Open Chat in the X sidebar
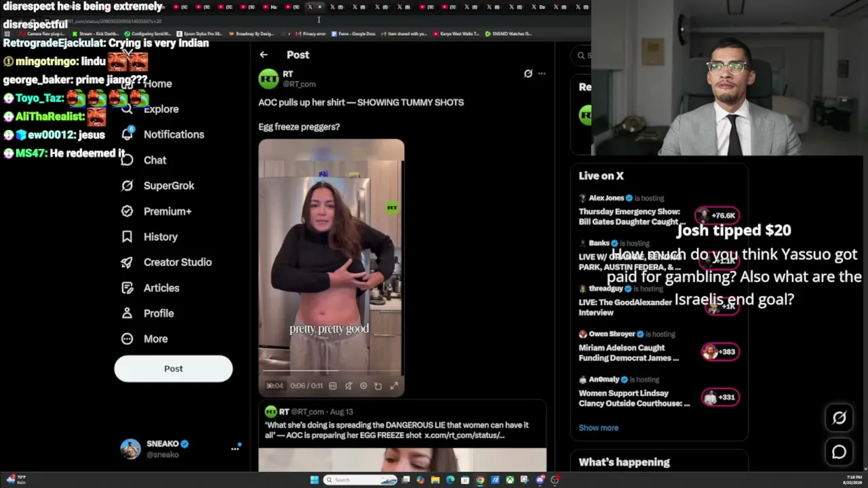 (x=155, y=160)
